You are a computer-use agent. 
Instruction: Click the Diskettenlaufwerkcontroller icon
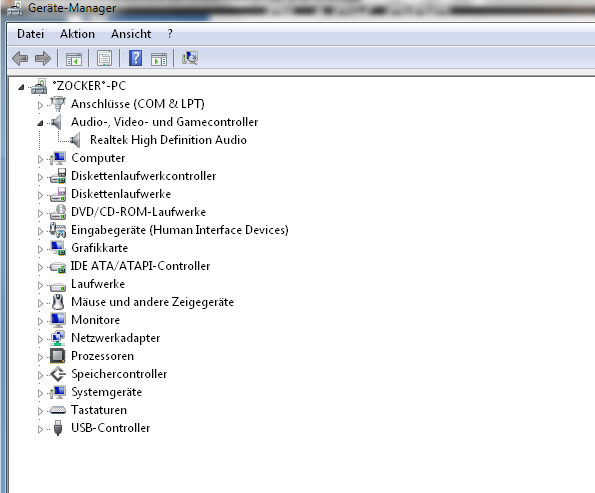58,176
